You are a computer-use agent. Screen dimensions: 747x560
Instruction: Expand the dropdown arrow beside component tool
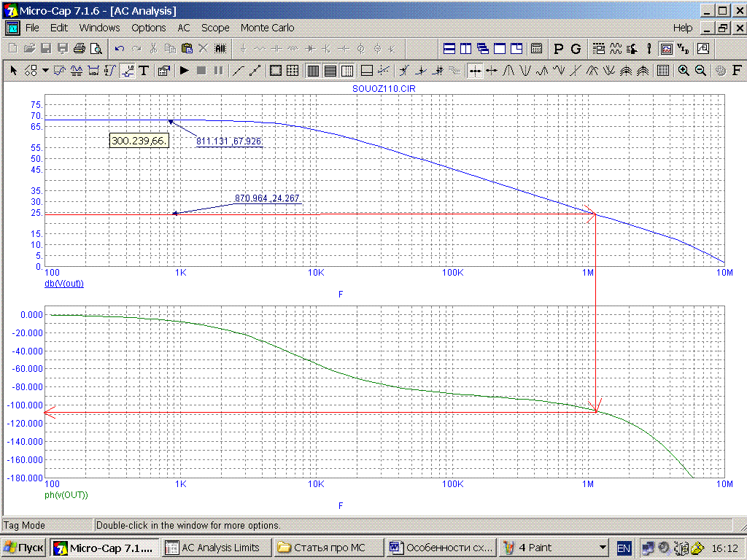click(44, 71)
